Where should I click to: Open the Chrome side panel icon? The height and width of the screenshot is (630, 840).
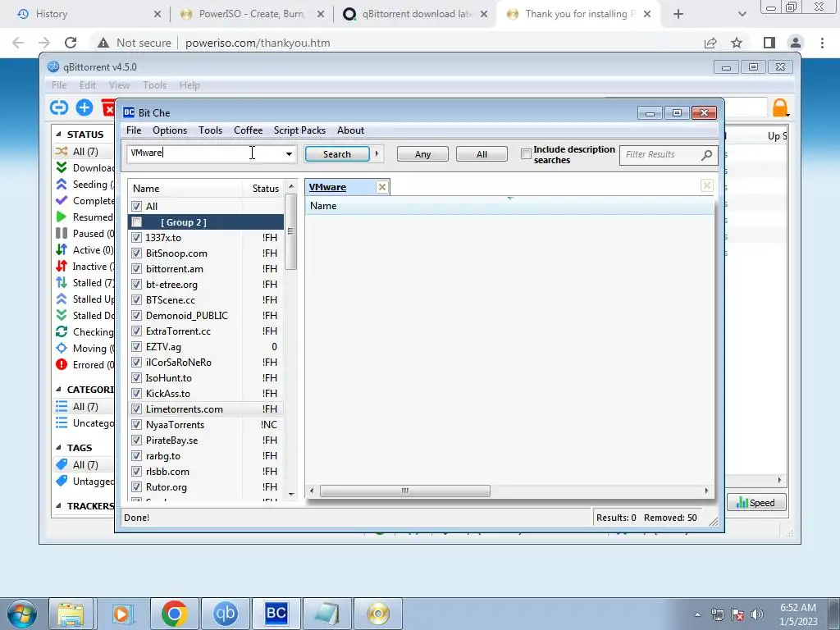pos(769,43)
